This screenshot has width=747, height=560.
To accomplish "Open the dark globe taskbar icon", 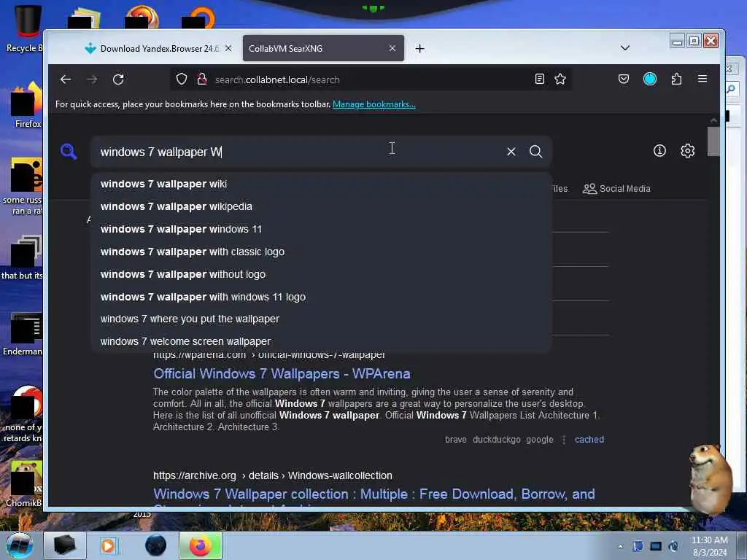I will pyautogui.click(x=156, y=545).
